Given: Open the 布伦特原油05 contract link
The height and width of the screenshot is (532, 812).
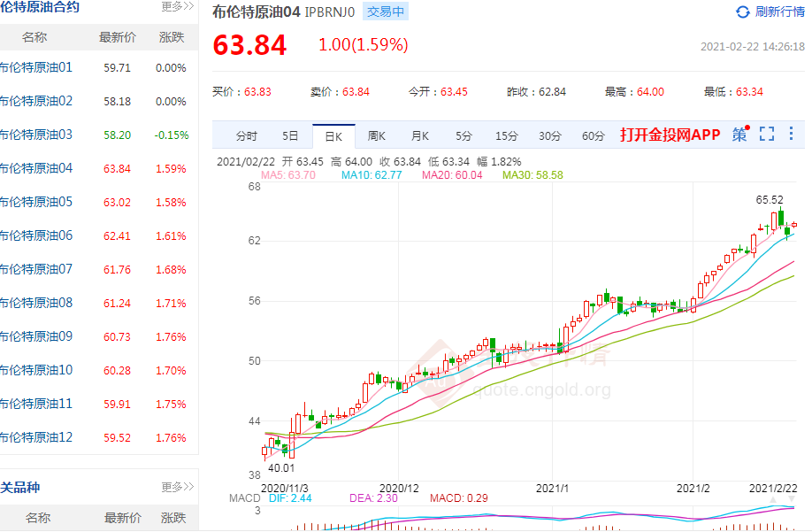Looking at the screenshot, I should point(36,202).
